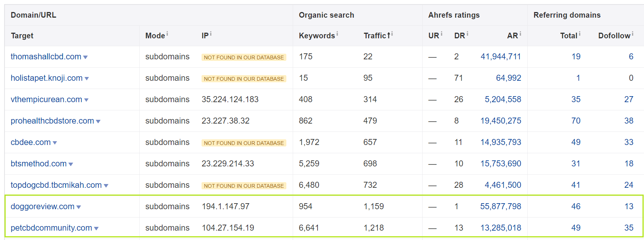Open btsmethod.com target link

pyautogui.click(x=39, y=164)
